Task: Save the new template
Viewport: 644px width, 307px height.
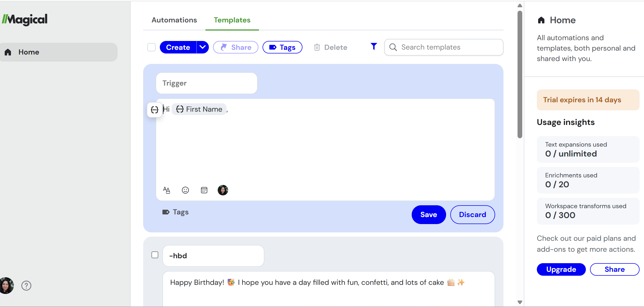Action: [x=429, y=215]
